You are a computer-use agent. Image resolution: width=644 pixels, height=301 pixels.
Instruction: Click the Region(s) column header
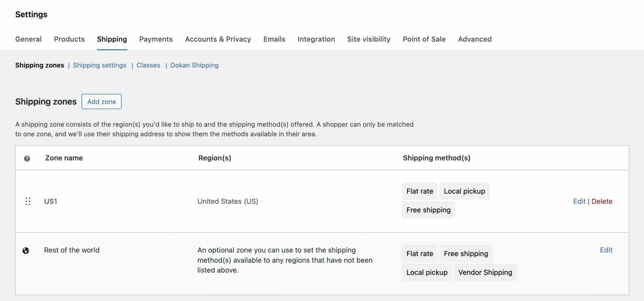coord(215,158)
